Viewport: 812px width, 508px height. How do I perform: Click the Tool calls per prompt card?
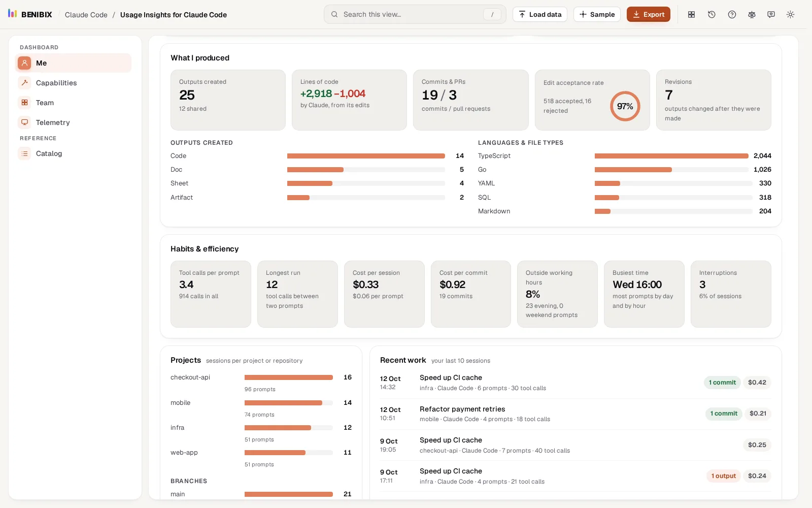coord(211,294)
